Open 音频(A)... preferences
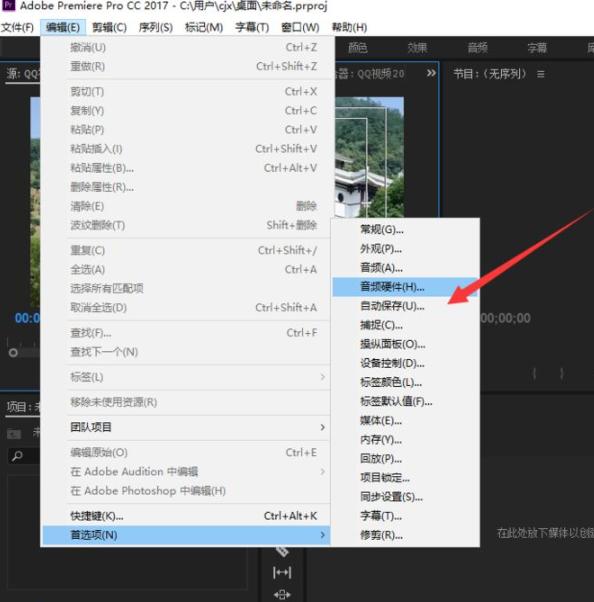The image size is (594, 602). click(x=405, y=268)
